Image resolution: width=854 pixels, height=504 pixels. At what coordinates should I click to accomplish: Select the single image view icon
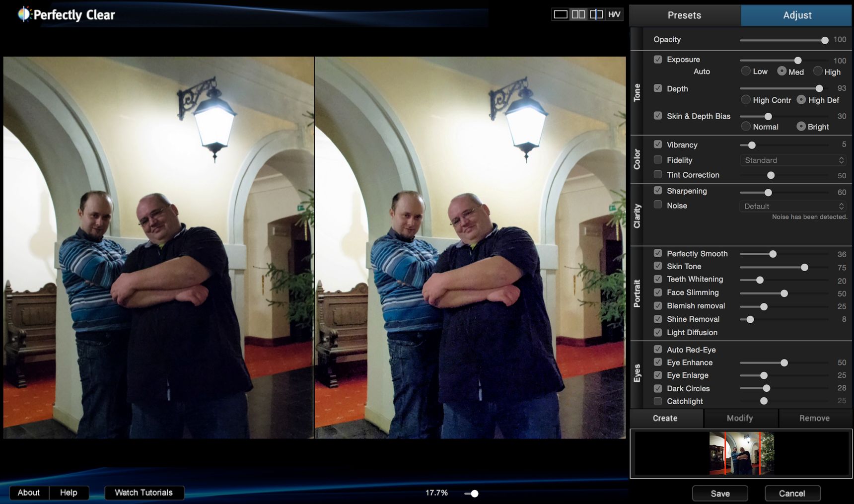pos(561,14)
